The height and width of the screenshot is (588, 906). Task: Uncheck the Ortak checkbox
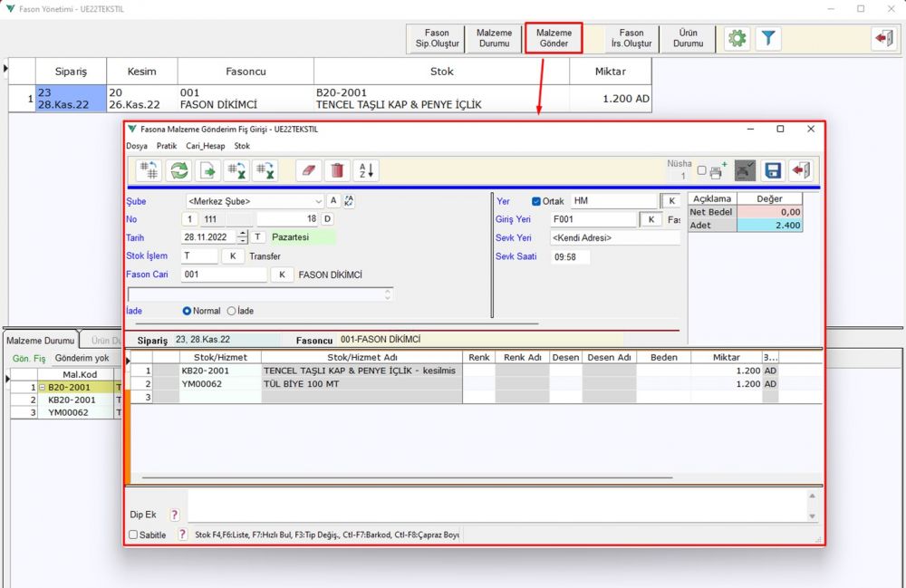click(x=535, y=201)
